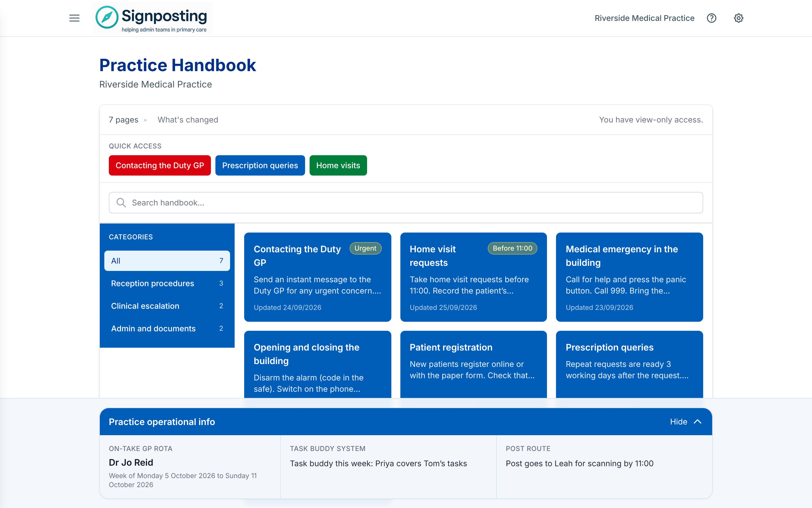
Task: Open the settings gear icon
Action: [738, 18]
